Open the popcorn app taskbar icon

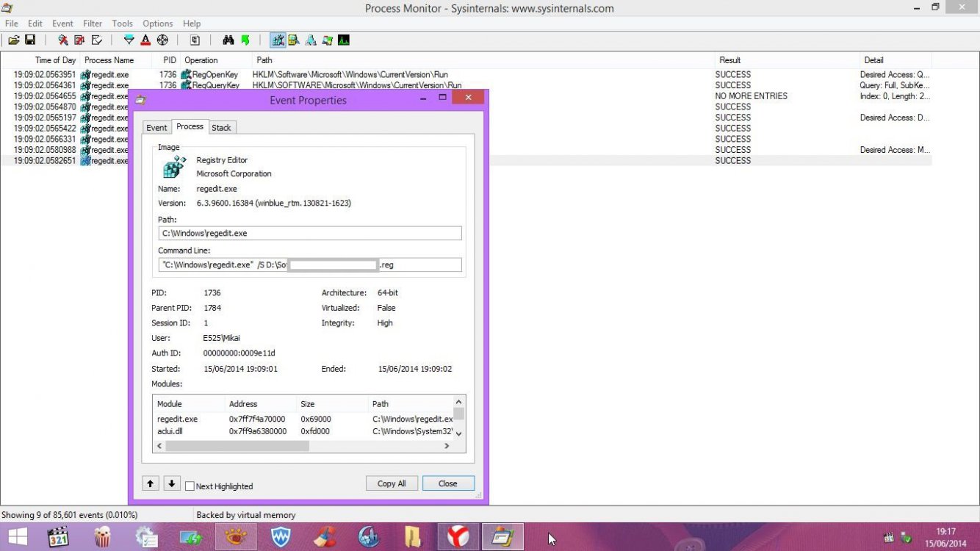102,538
